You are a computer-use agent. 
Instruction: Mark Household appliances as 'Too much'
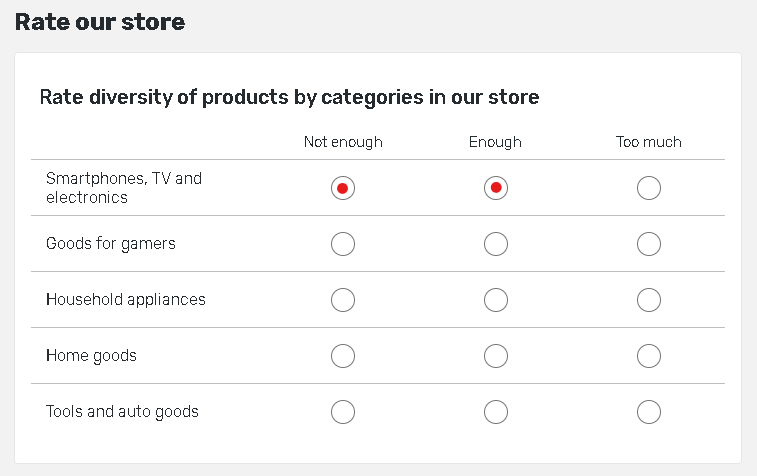(x=649, y=300)
